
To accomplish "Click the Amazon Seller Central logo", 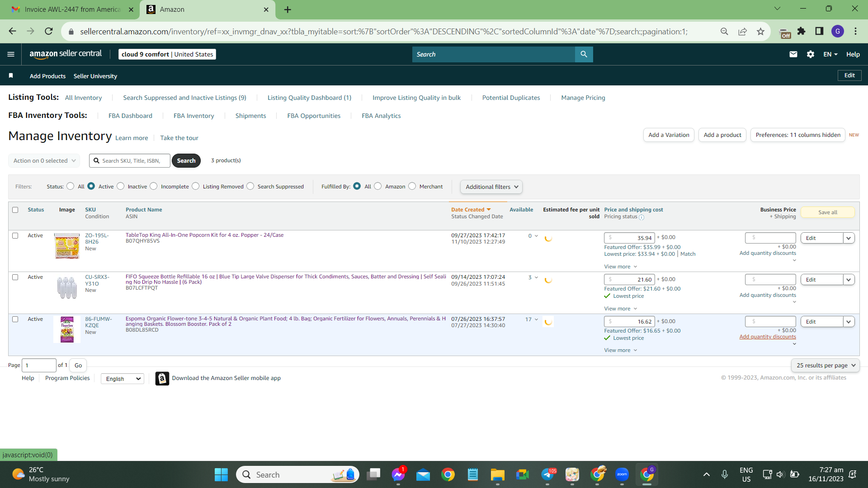I will 66,54.
